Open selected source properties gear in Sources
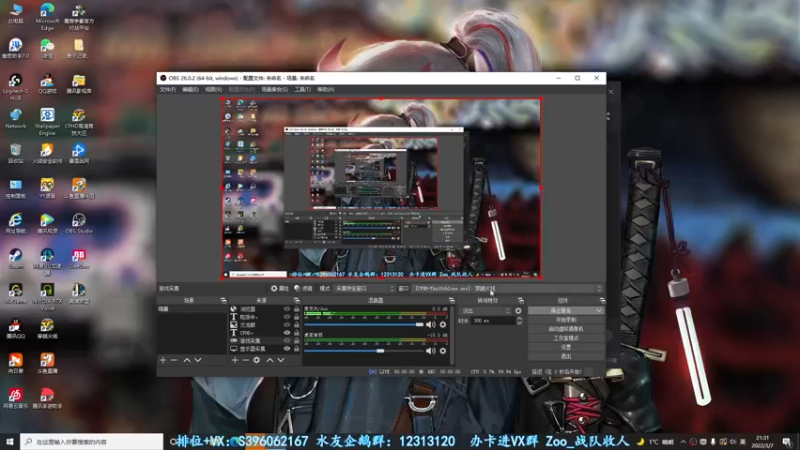The height and width of the screenshot is (450, 800). click(257, 360)
